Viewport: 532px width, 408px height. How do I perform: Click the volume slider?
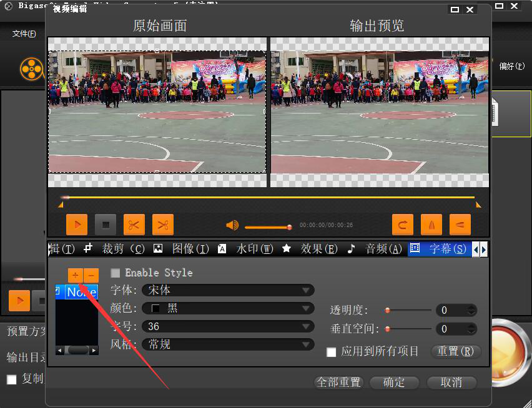point(268,227)
